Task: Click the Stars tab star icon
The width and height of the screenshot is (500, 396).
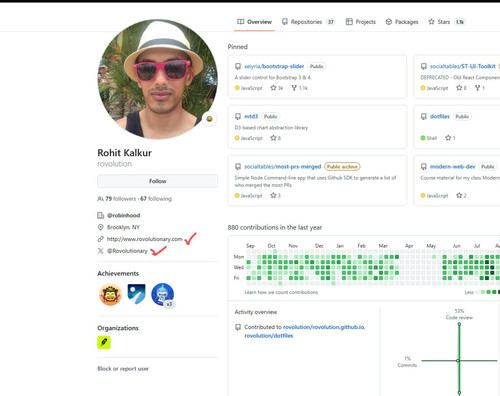Action: click(x=431, y=22)
